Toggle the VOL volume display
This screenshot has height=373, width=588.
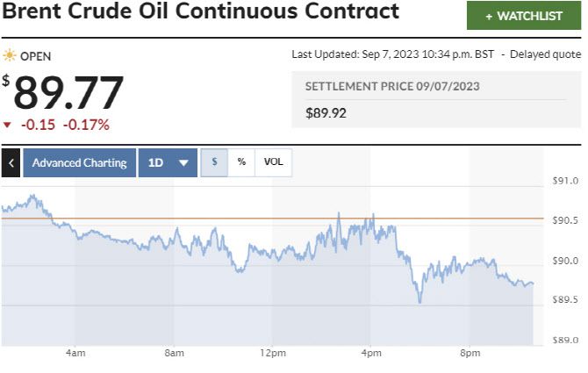click(x=274, y=162)
